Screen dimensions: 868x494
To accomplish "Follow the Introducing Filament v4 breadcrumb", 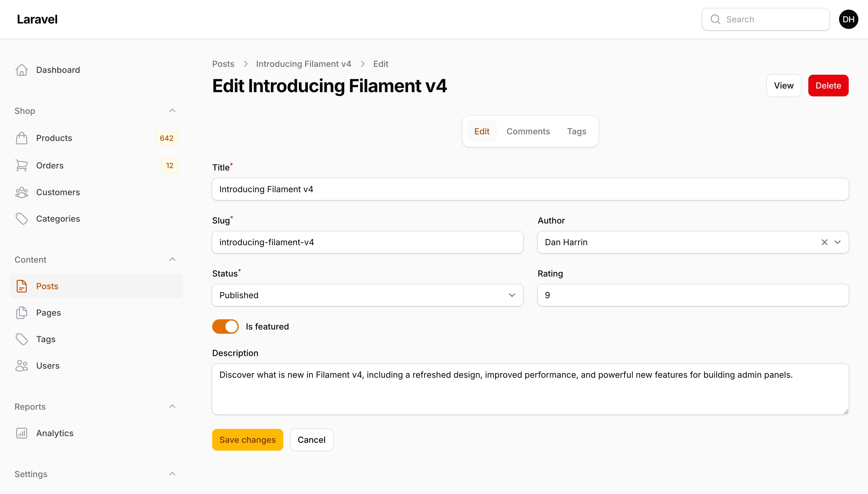I will click(x=303, y=64).
